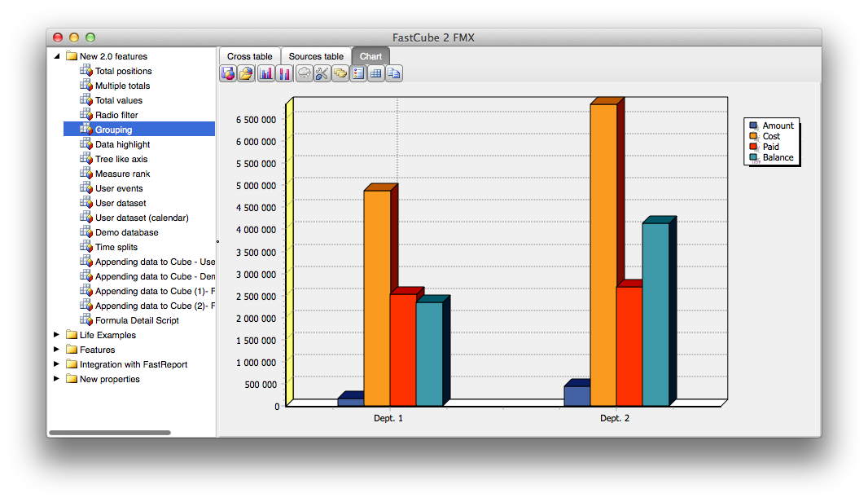Screen dimensions: 868x502
Task: Click the New 2.0 features folder icon
Action: click(72, 55)
